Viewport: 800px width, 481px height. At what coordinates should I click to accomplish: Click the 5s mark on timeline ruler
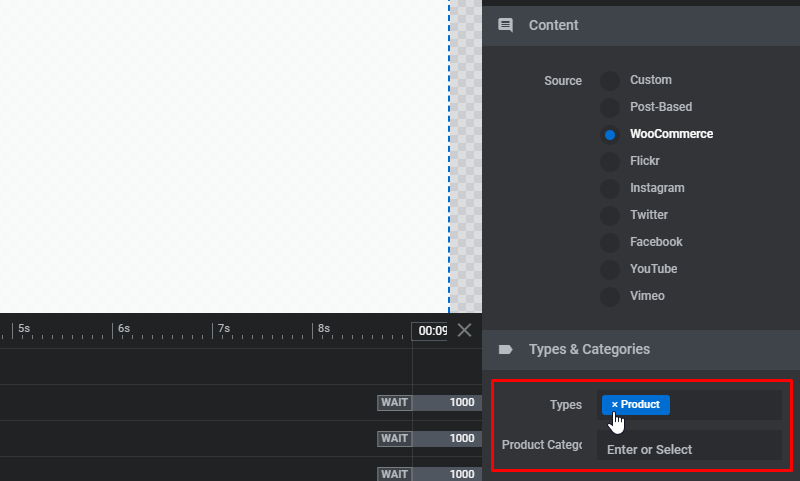pyautogui.click(x=24, y=328)
